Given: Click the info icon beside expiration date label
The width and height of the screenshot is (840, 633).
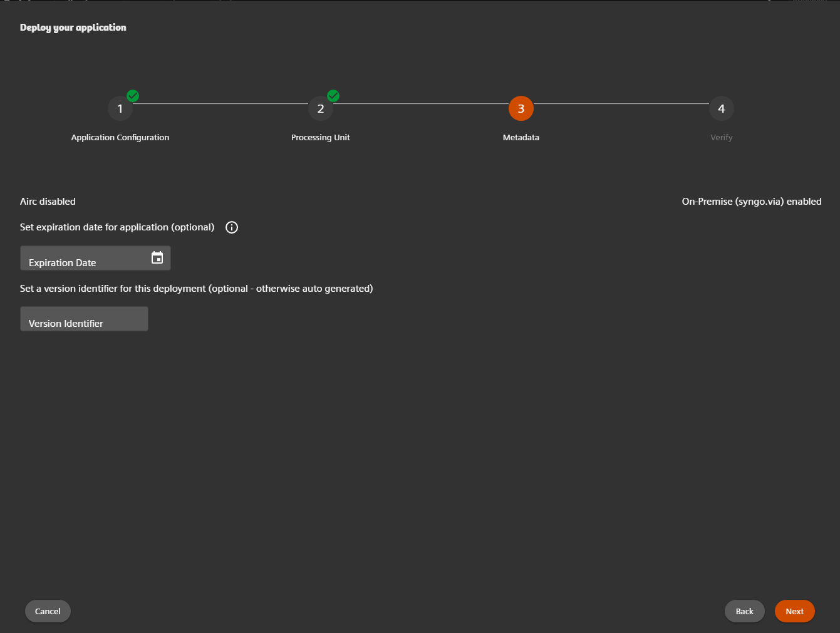Looking at the screenshot, I should click(231, 227).
